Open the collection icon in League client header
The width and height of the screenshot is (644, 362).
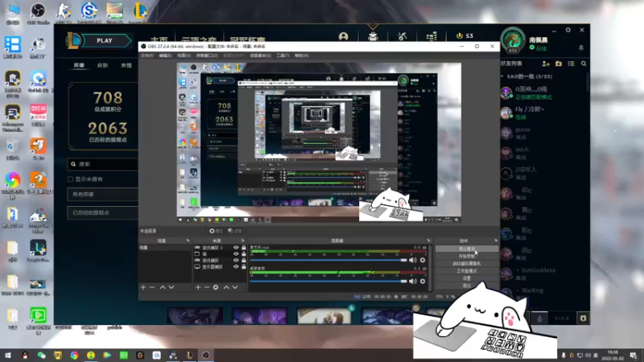pos(373,36)
